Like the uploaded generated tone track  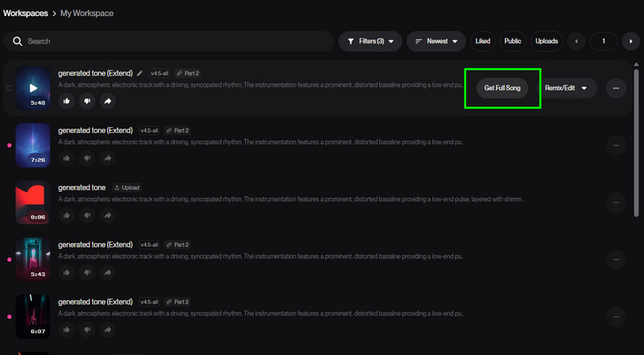pyautogui.click(x=67, y=215)
